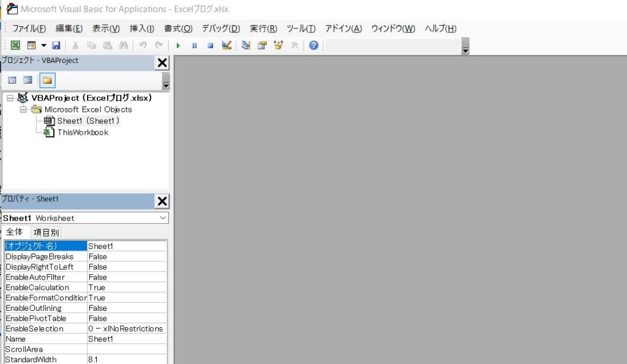Open the Object Browser icon
The width and height of the screenshot is (627, 364).
(279, 45)
